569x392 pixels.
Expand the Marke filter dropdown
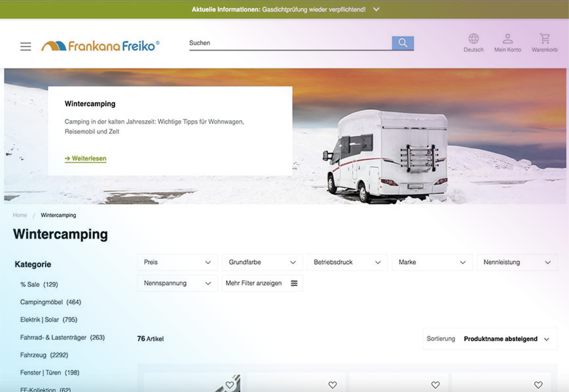(432, 262)
